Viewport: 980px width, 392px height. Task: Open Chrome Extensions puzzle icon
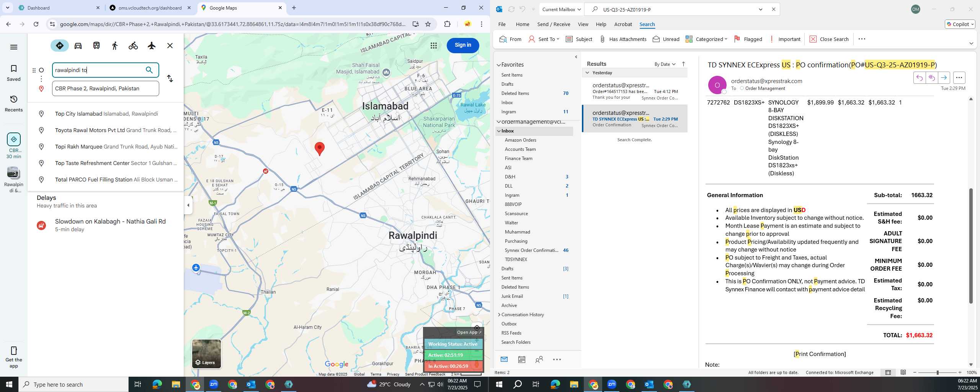point(447,24)
